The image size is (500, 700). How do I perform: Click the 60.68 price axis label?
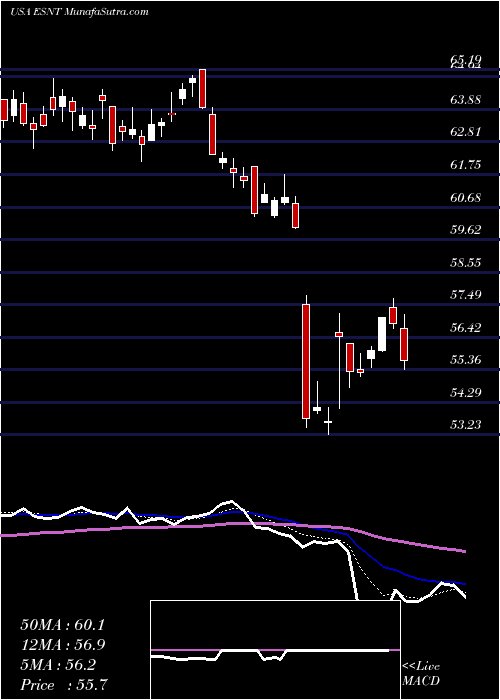(x=466, y=197)
